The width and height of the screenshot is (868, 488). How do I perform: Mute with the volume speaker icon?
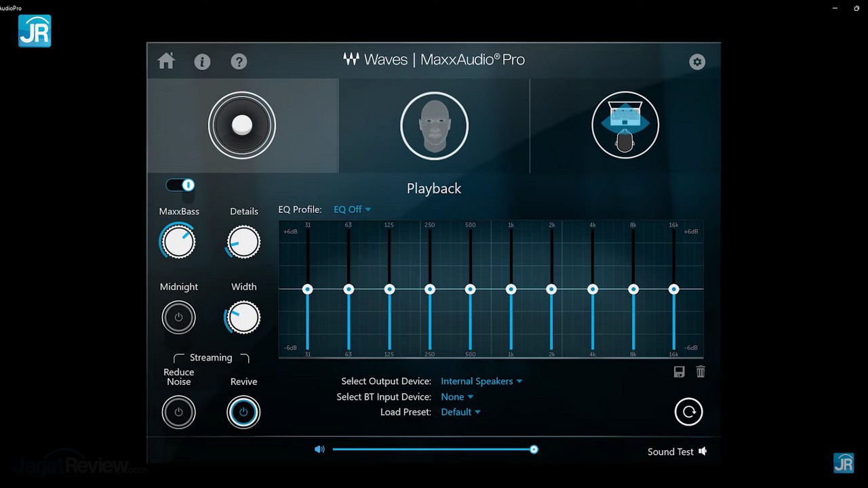pyautogui.click(x=319, y=449)
